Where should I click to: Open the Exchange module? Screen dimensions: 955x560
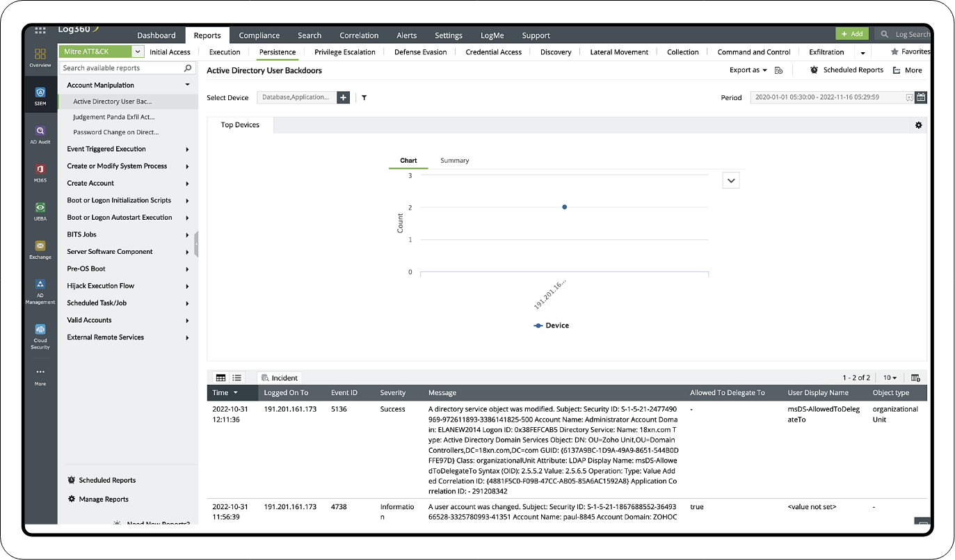[40, 250]
